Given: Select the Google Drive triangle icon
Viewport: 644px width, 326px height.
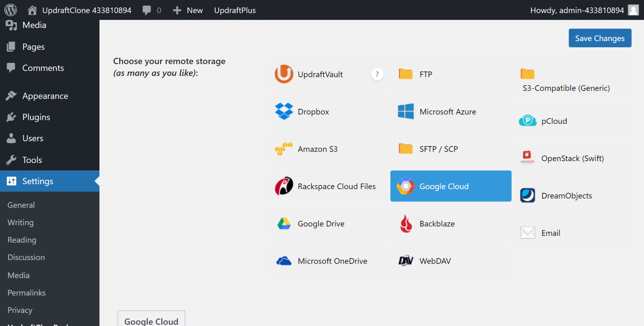Looking at the screenshot, I should coord(284,224).
